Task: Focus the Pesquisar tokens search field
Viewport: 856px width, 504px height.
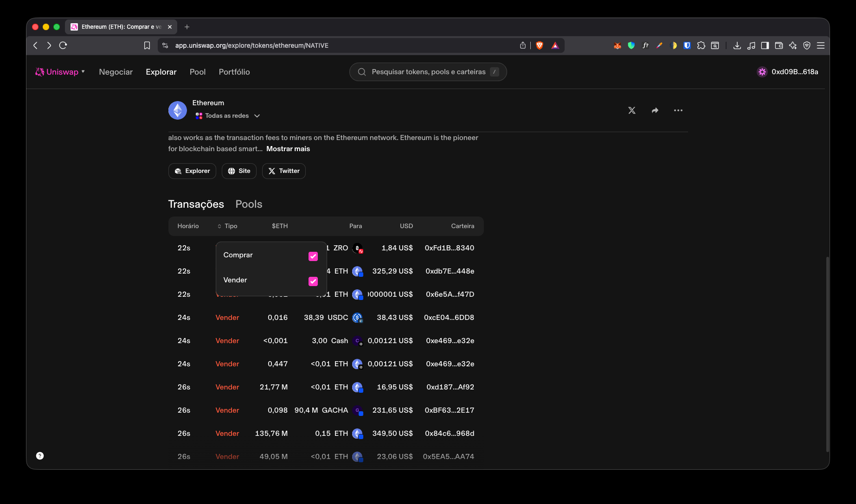Action: (428, 72)
